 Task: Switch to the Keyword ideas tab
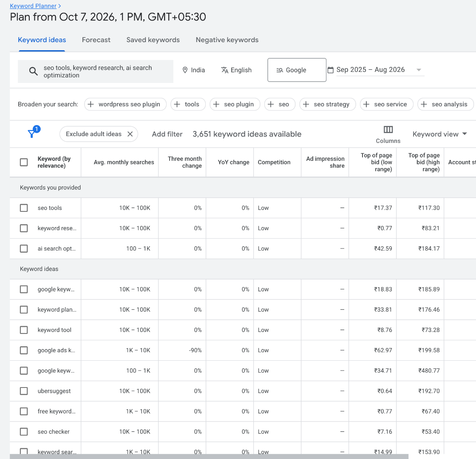click(42, 40)
